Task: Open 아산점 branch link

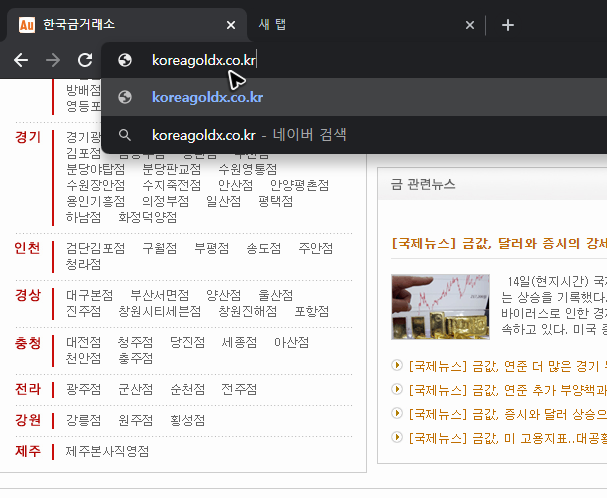Action: click(x=291, y=342)
